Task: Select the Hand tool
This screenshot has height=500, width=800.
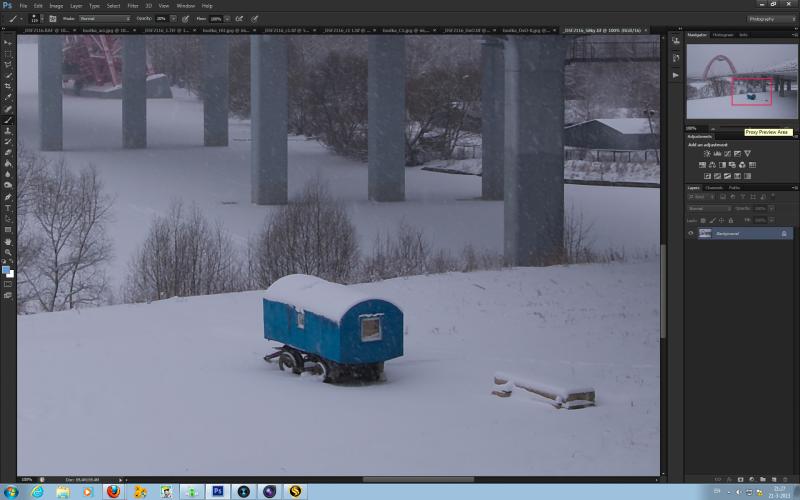Action: [x=8, y=241]
